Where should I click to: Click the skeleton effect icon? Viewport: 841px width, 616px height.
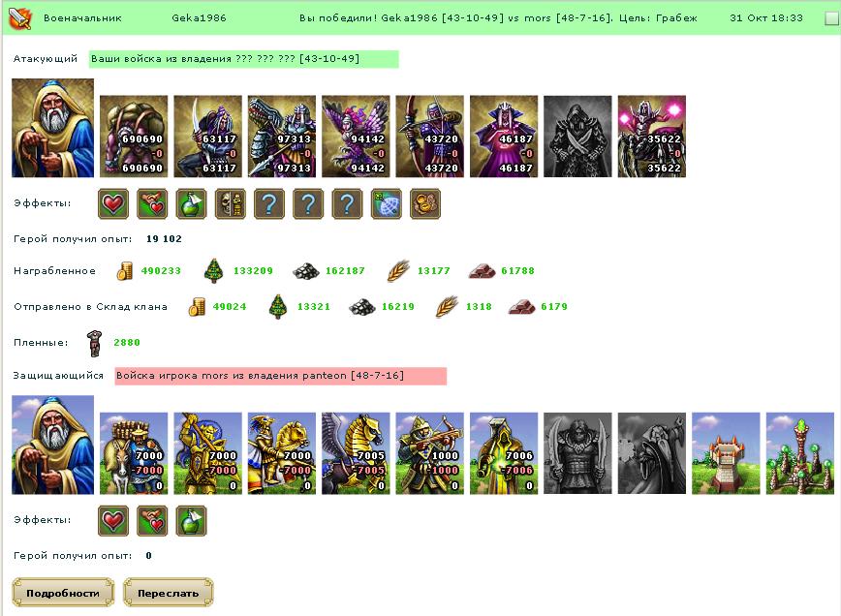coord(230,203)
